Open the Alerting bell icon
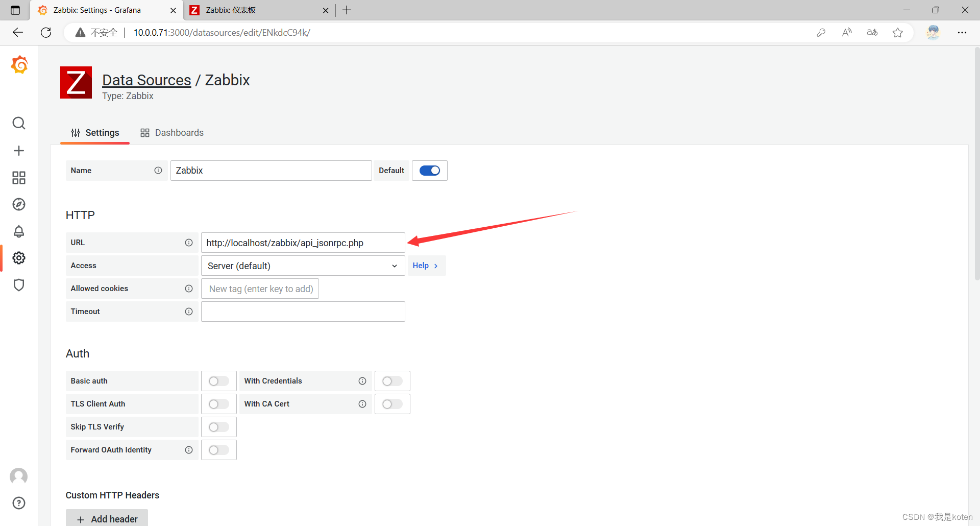The height and width of the screenshot is (526, 980). pos(19,231)
